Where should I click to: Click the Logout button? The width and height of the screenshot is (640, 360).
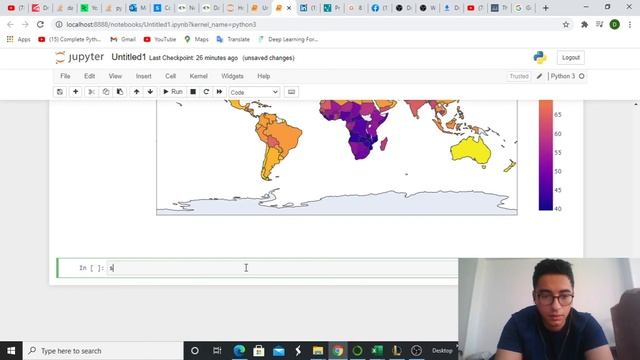pyautogui.click(x=571, y=58)
